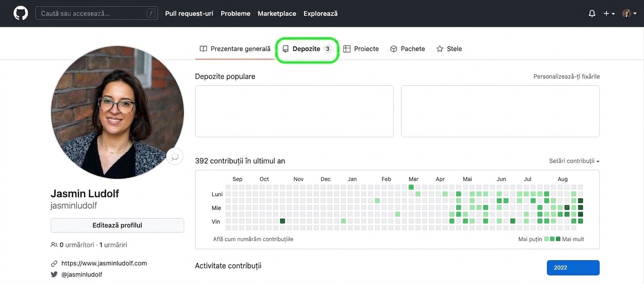Click the green March contribution cell in the Sunday row

pos(411,187)
